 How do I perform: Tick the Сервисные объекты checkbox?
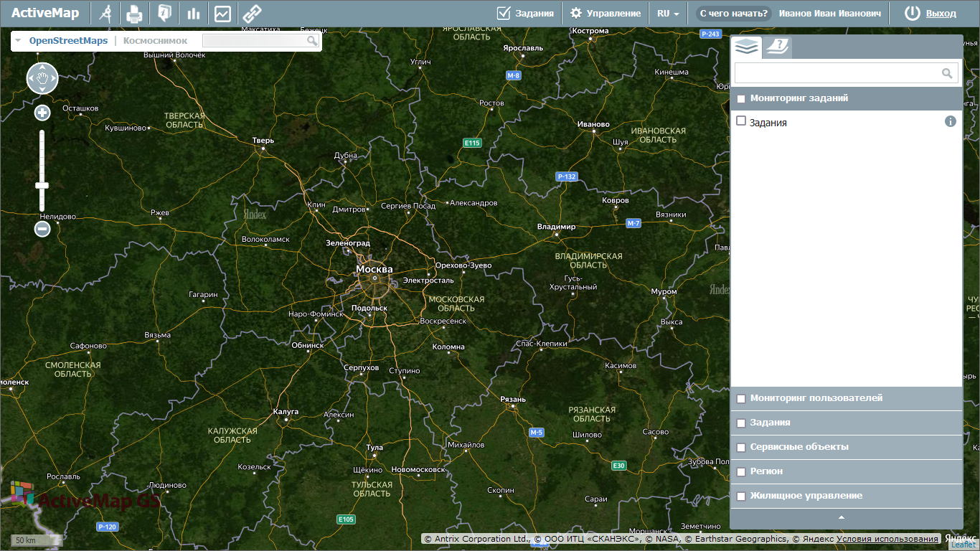tap(741, 448)
